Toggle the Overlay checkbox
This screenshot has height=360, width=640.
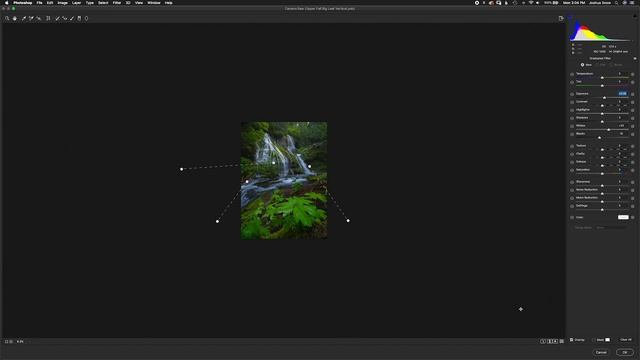click(x=572, y=340)
